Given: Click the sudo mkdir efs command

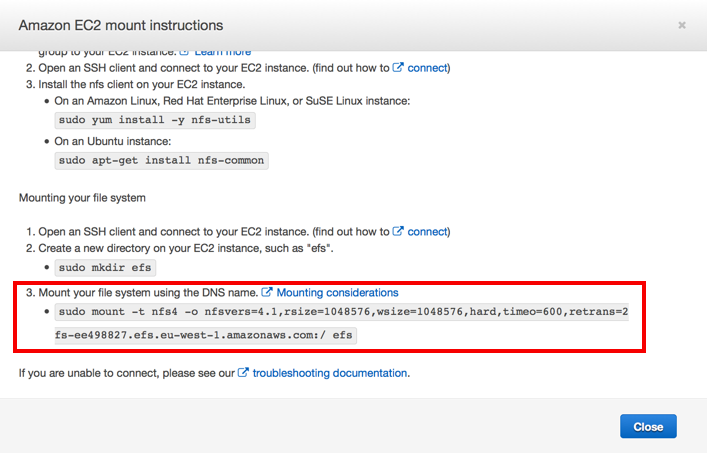Looking at the screenshot, I should [106, 268].
